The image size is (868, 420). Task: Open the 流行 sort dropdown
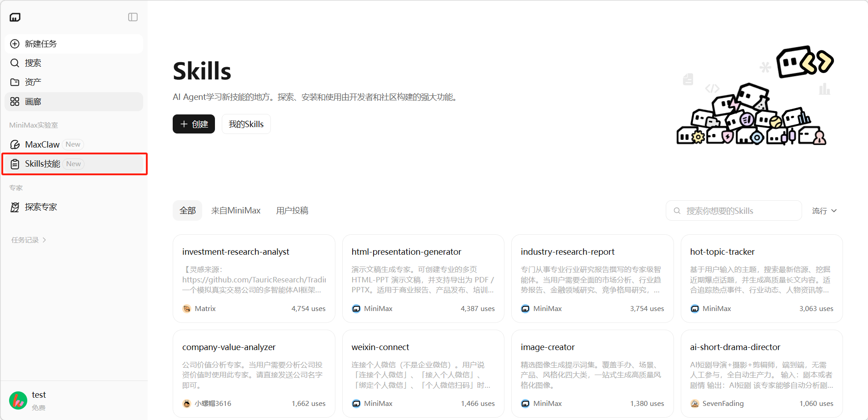pos(824,211)
